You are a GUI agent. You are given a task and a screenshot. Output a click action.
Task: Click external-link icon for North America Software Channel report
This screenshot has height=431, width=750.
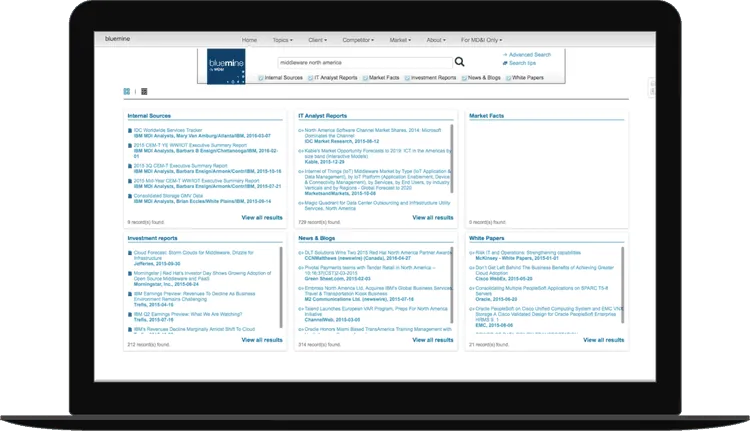tap(301, 131)
